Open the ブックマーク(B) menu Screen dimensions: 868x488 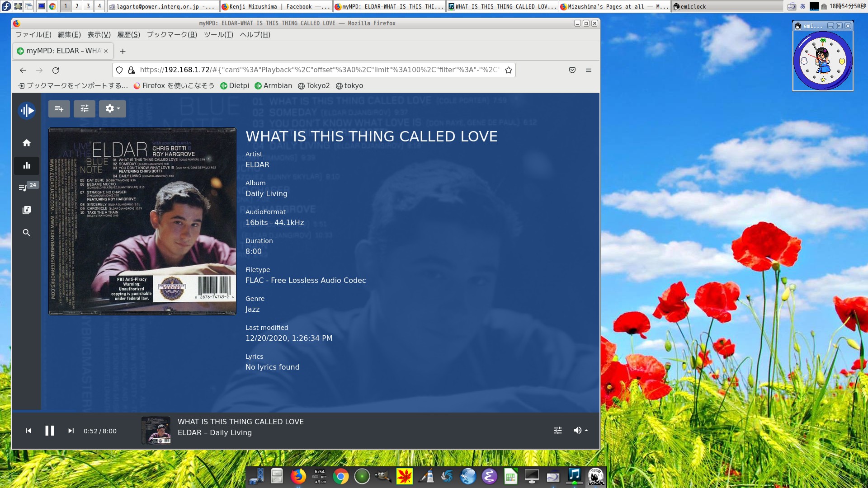tap(172, 35)
